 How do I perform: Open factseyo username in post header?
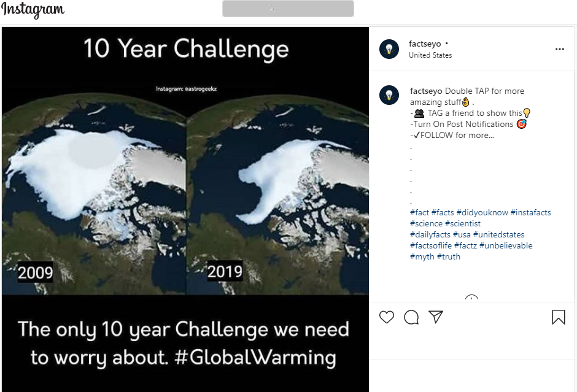point(425,44)
